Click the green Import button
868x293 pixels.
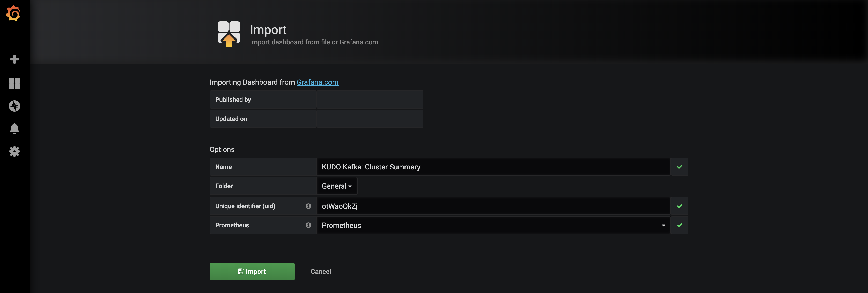[x=252, y=272]
